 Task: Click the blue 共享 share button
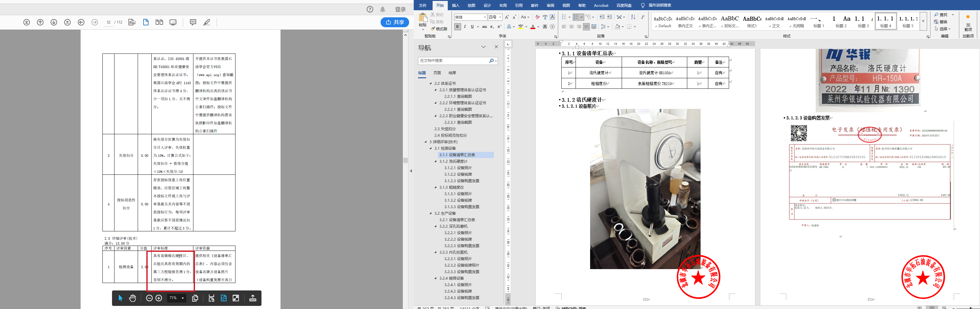coord(395,22)
